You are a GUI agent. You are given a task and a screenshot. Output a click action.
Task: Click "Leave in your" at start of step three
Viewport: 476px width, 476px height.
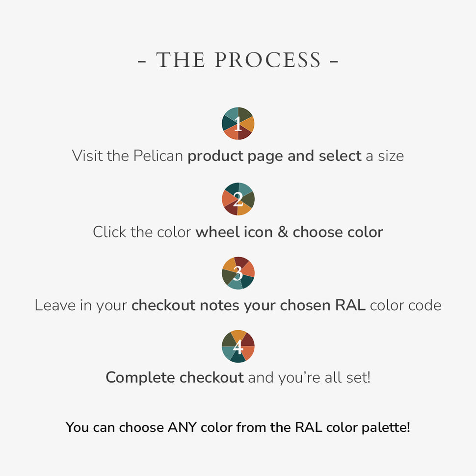click(81, 305)
